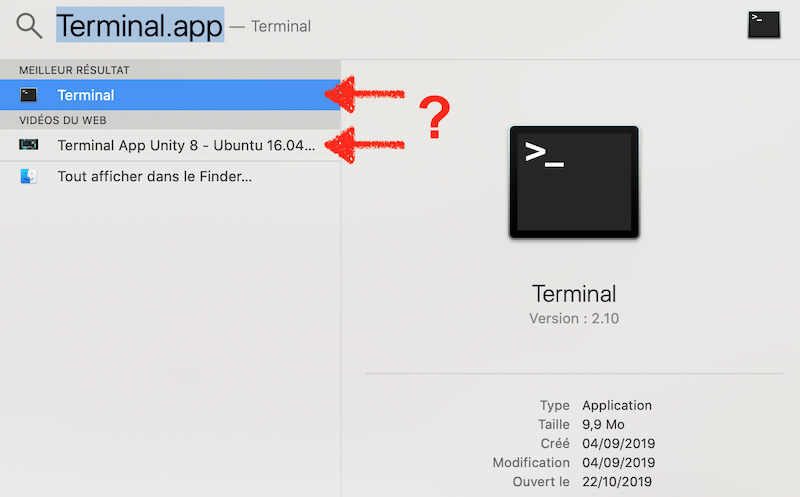
Task: Click the Terminal.app search text field
Action: click(x=140, y=26)
